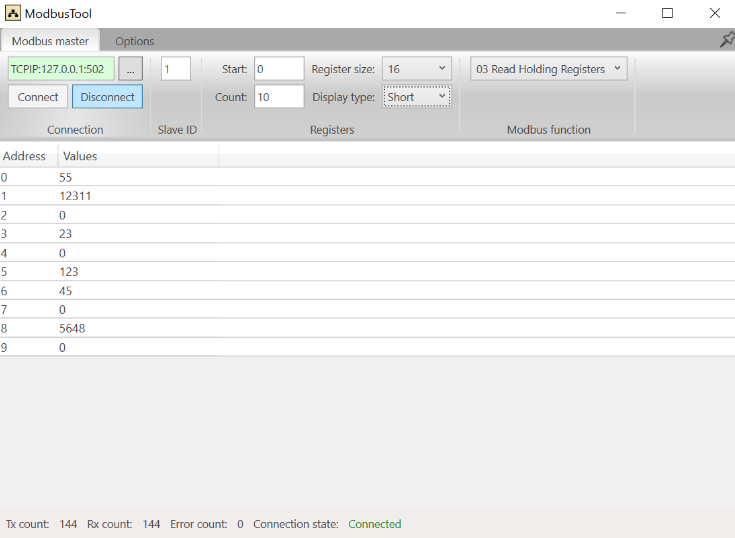
Task: Click the Modbus function group label
Action: [548, 130]
